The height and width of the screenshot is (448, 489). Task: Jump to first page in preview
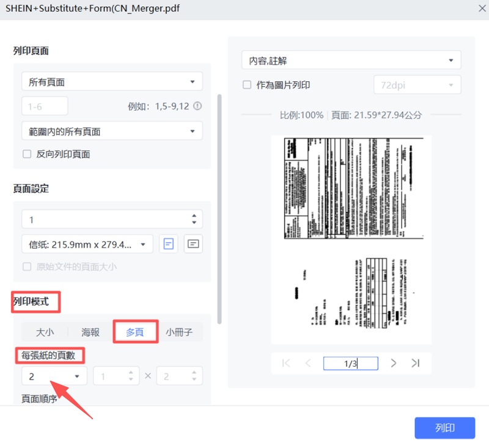click(x=285, y=363)
